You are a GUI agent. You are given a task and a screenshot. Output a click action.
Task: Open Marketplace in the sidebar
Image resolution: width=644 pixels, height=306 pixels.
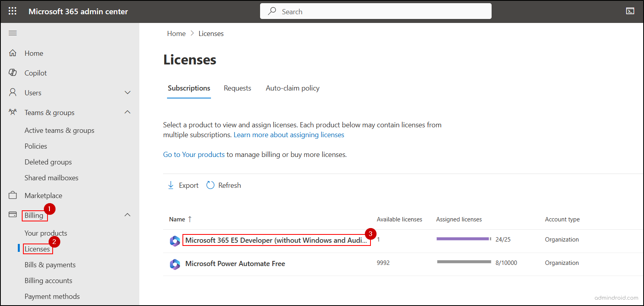coord(43,195)
